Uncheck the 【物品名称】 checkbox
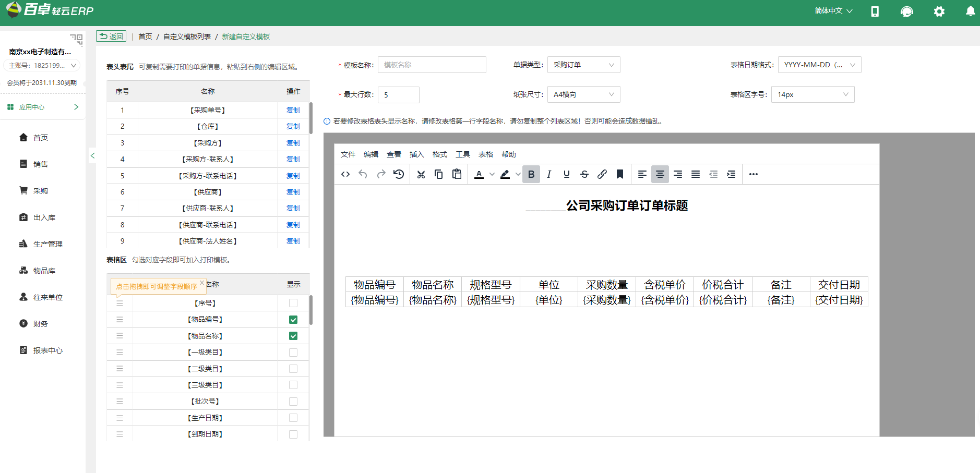Viewport: 980px width, 473px height. [293, 336]
